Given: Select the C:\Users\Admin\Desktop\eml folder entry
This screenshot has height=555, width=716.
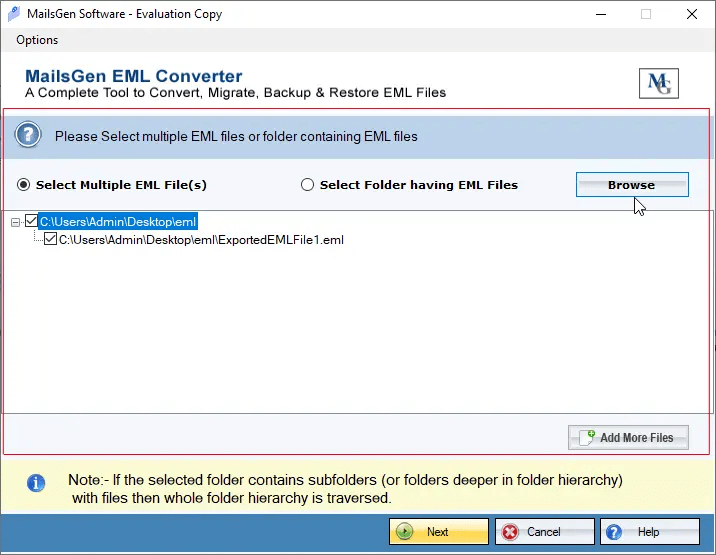Looking at the screenshot, I should pyautogui.click(x=118, y=221).
